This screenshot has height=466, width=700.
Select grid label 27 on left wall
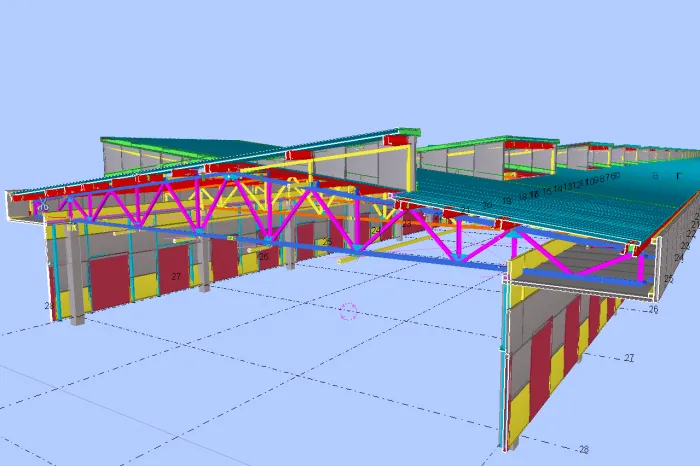click(176, 276)
